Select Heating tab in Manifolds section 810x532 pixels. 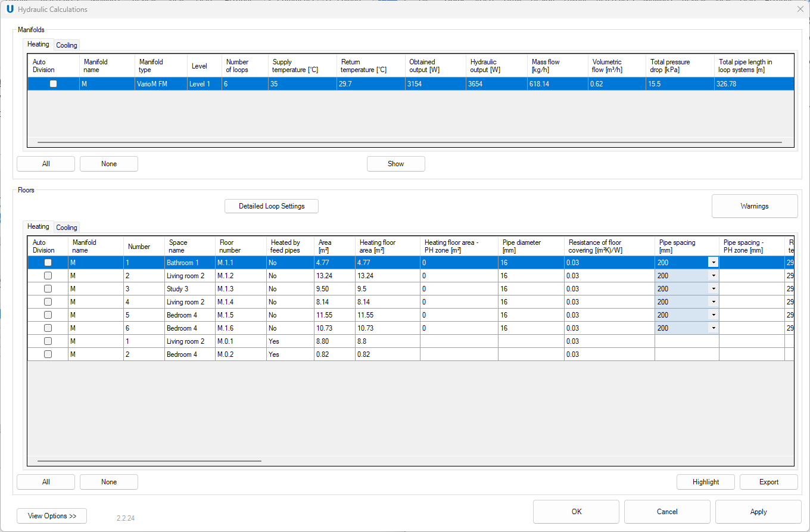38,44
